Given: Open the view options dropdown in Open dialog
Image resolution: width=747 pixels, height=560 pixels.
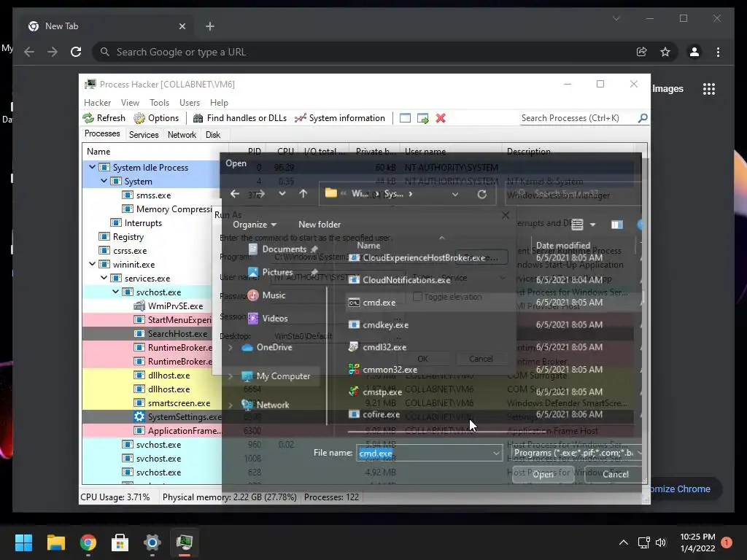Looking at the screenshot, I should (592, 225).
